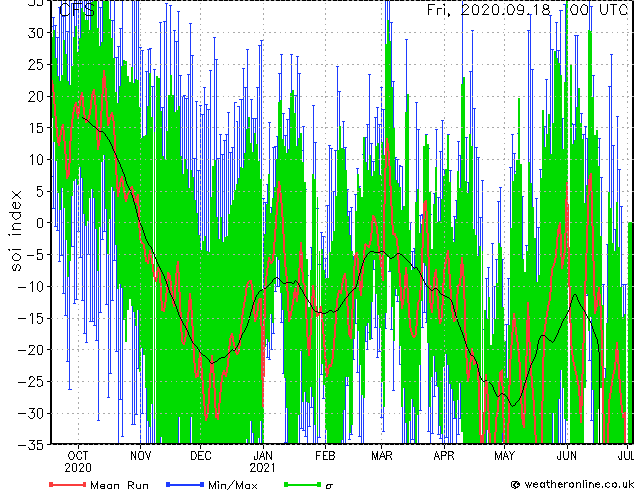Click the JUN x-axis label

coord(567,454)
